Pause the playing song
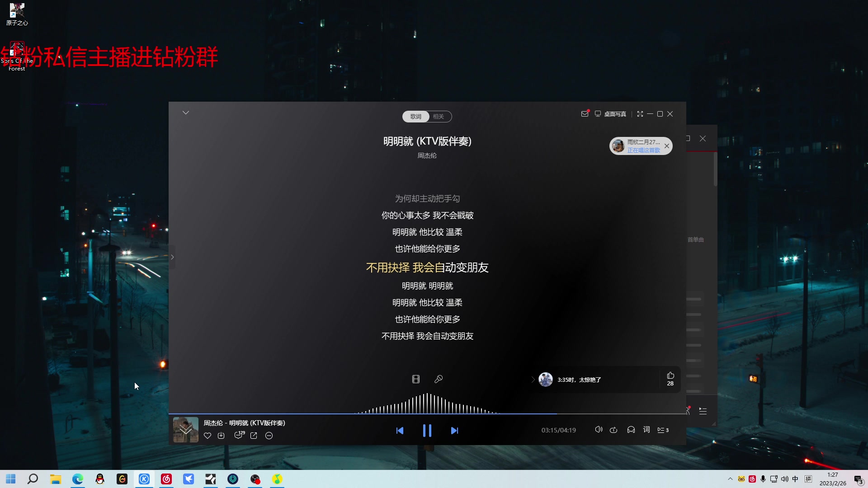The image size is (868, 488). 427,431
